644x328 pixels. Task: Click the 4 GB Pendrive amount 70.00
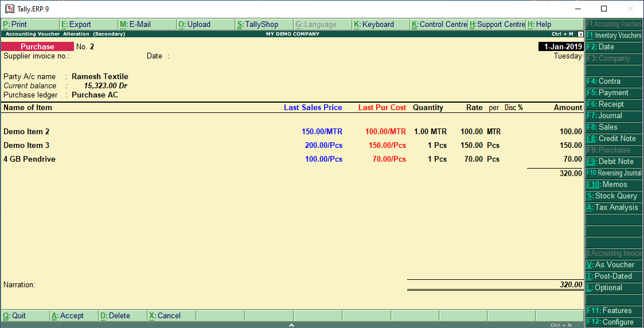[x=573, y=159]
